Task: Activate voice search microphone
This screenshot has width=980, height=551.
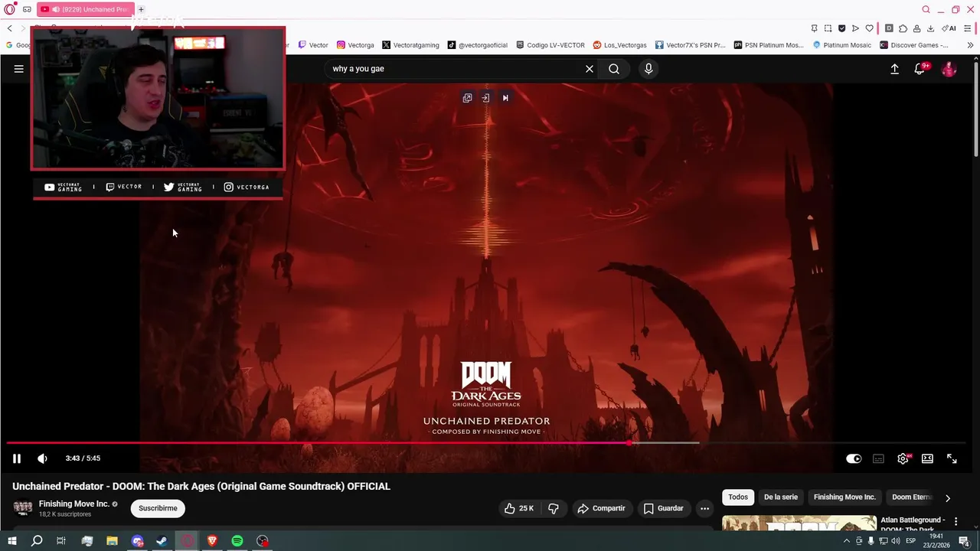Action: click(648, 69)
